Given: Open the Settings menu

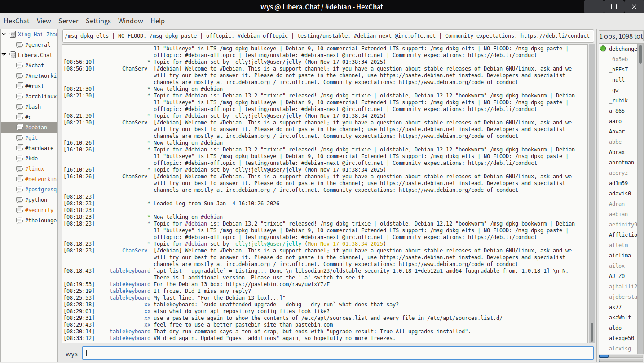Looking at the screenshot, I should 98,21.
